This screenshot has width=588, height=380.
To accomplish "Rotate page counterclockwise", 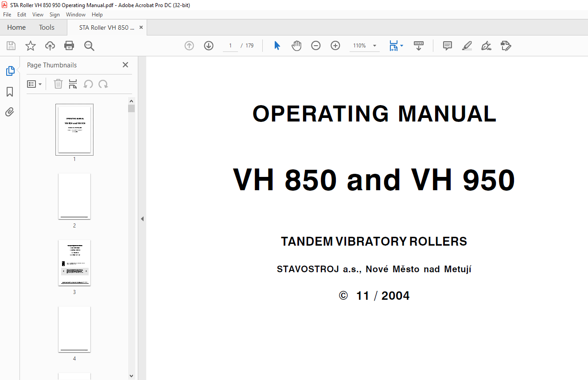I will [88, 84].
